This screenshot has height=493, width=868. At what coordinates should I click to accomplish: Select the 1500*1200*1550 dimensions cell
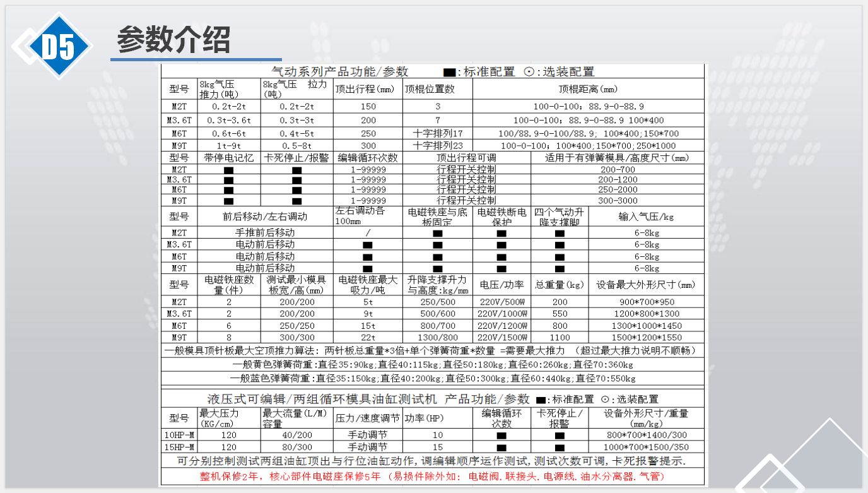tap(647, 338)
